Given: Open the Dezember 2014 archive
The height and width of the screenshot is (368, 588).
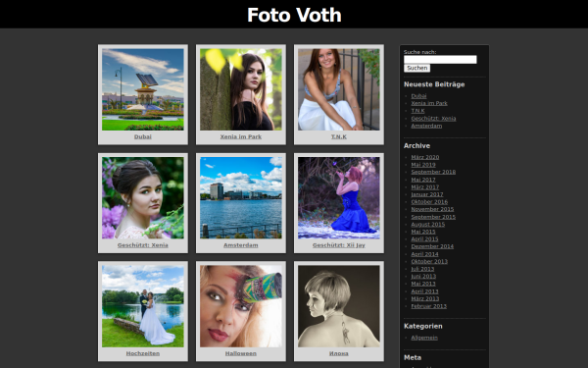Looking at the screenshot, I should point(432,246).
